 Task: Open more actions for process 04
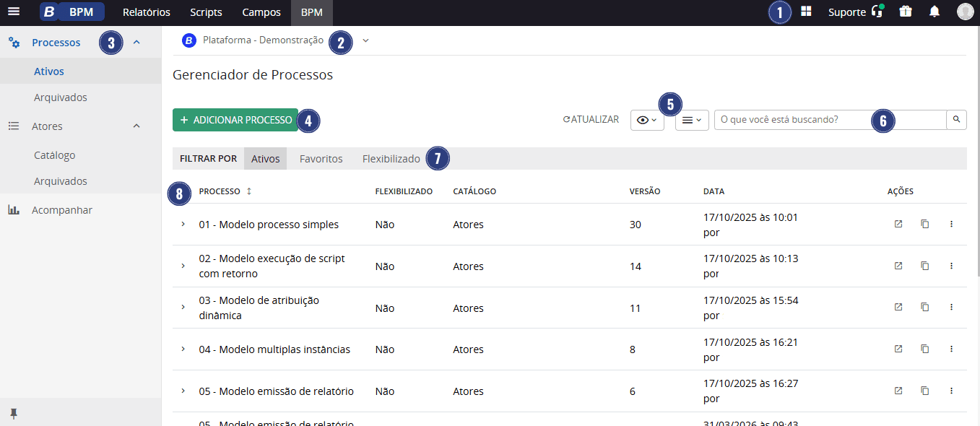(x=951, y=349)
